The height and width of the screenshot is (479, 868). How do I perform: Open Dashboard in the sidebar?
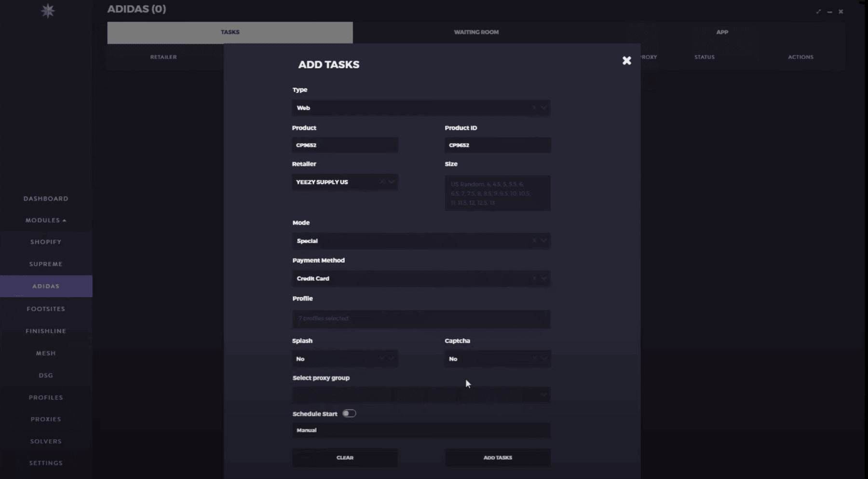[46, 199]
